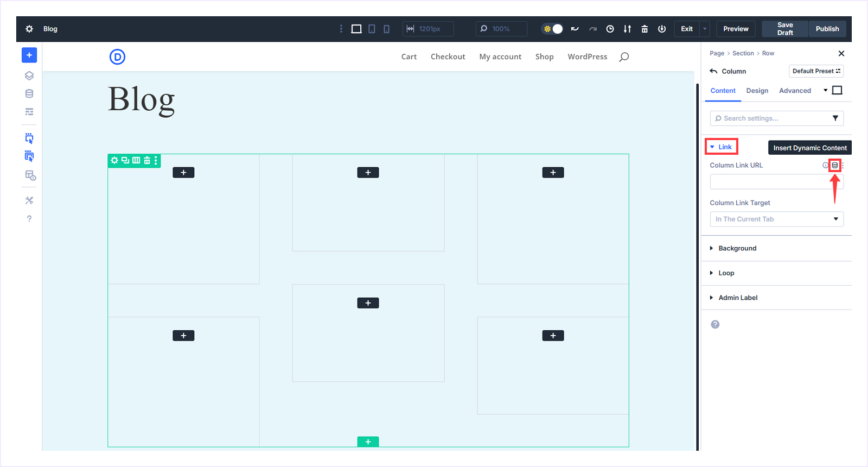868x467 pixels.
Task: Click the back arrow next to Column
Action: (713, 71)
